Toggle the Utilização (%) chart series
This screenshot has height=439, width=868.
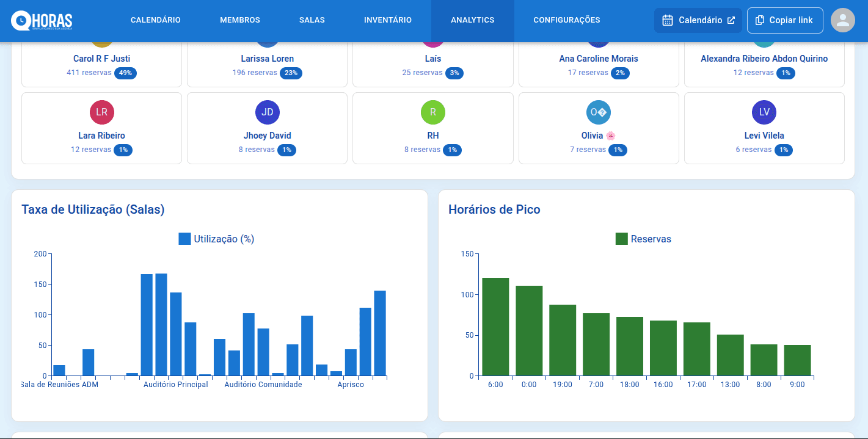pos(216,238)
